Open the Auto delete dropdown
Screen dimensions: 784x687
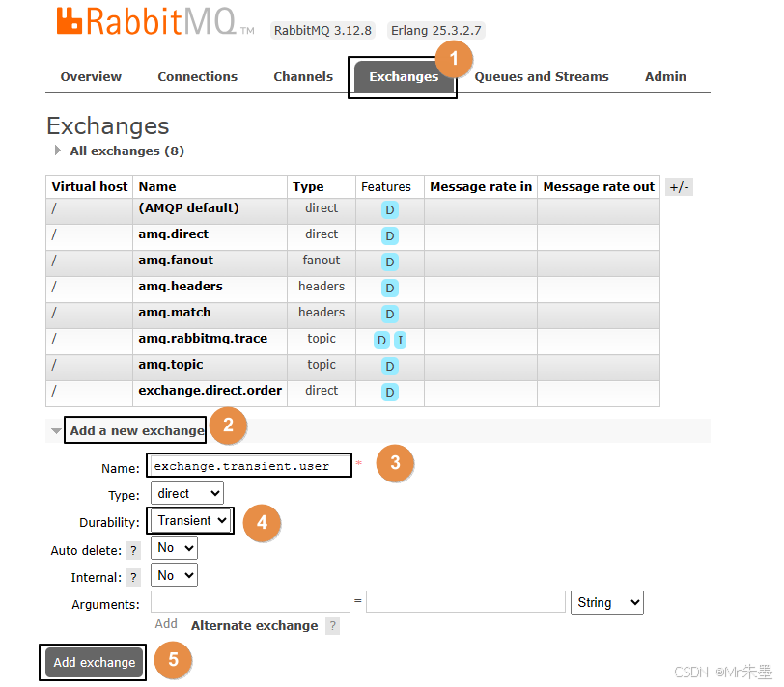tap(174, 548)
